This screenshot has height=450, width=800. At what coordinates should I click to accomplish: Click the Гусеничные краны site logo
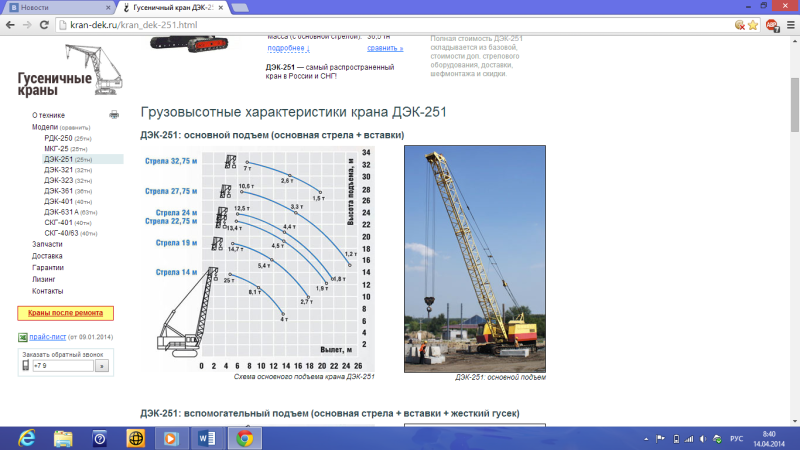click(70, 70)
